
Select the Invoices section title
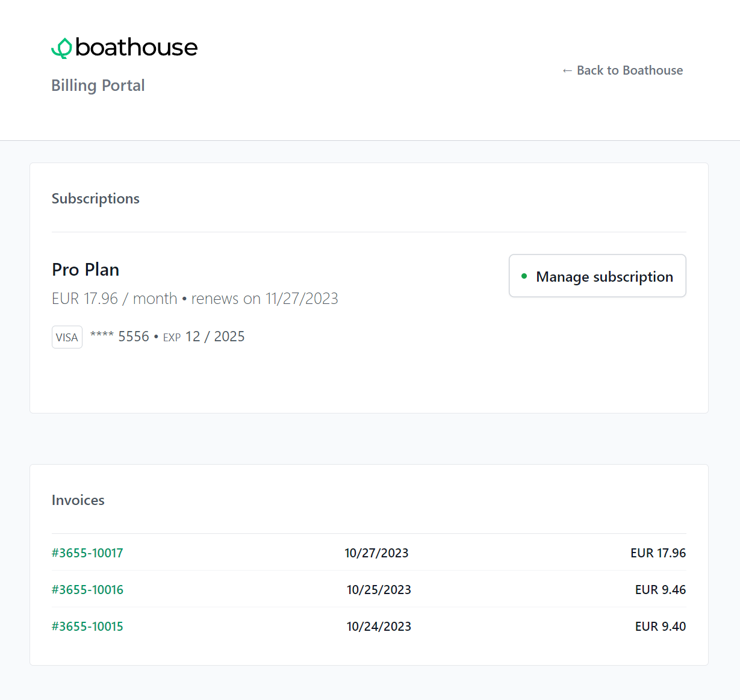(78, 500)
